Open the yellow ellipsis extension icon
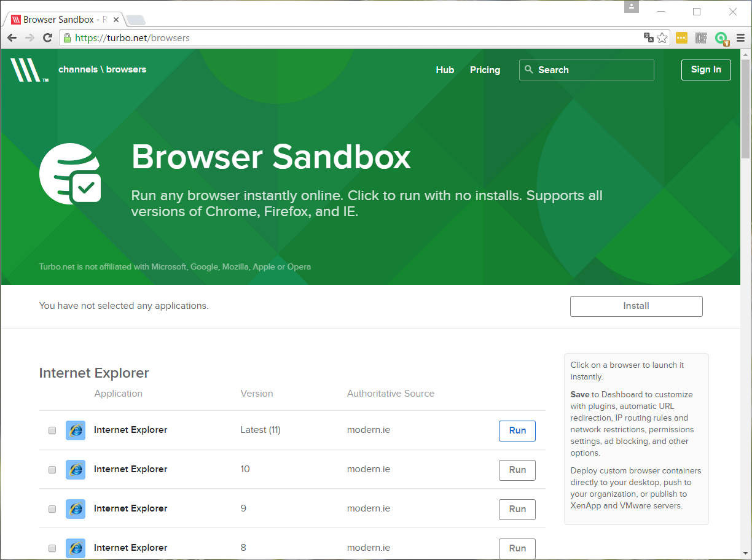The width and height of the screenshot is (752, 560). pos(681,37)
